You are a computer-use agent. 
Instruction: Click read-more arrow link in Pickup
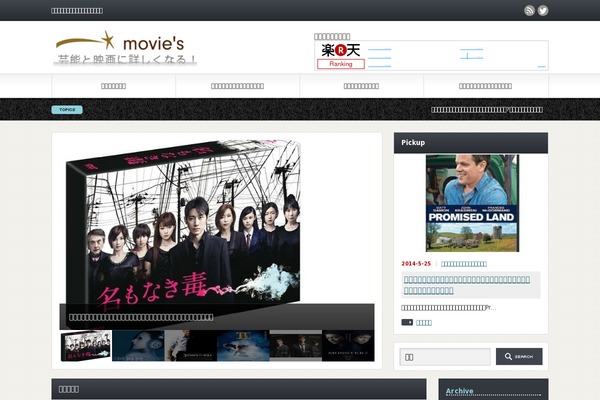(416, 323)
